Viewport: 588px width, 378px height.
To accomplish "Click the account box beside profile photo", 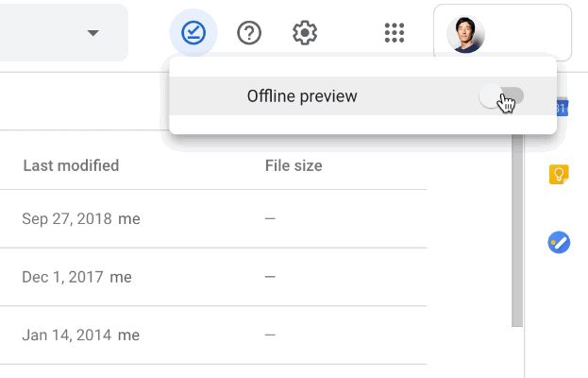I will pos(502,33).
